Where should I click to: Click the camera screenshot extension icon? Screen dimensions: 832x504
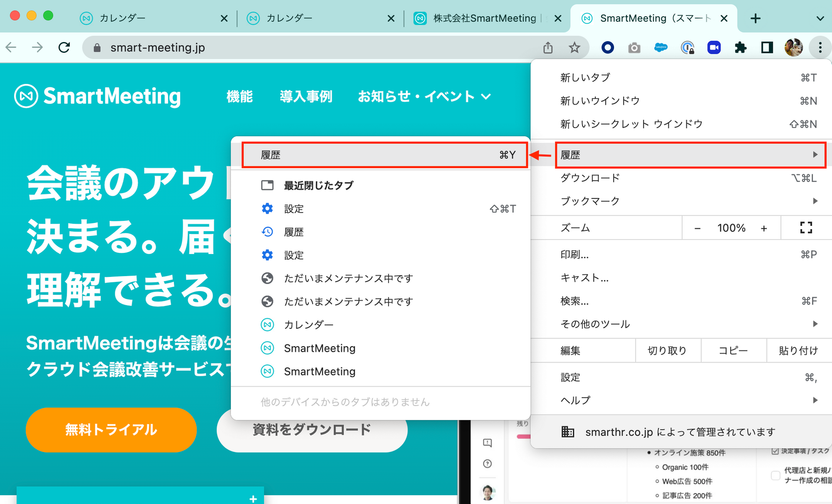click(x=634, y=48)
